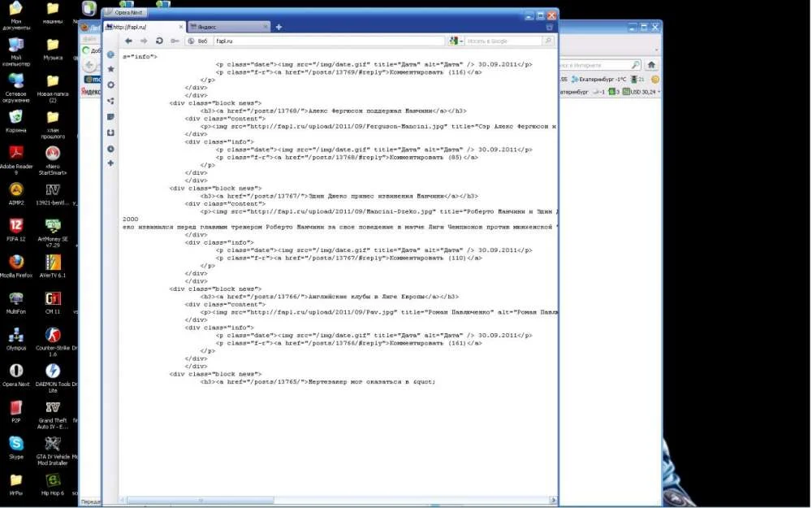Open the Downloads panel in Opera sidebar

coord(110,132)
